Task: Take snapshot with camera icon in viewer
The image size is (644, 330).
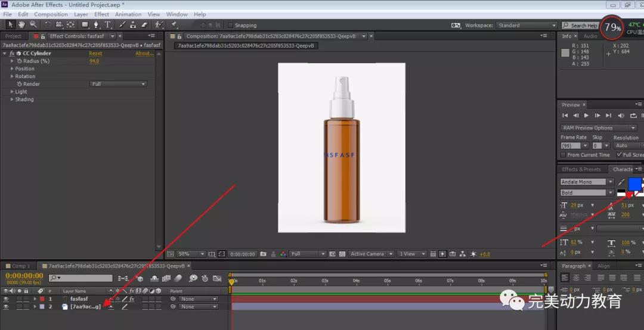Action: coord(263,254)
